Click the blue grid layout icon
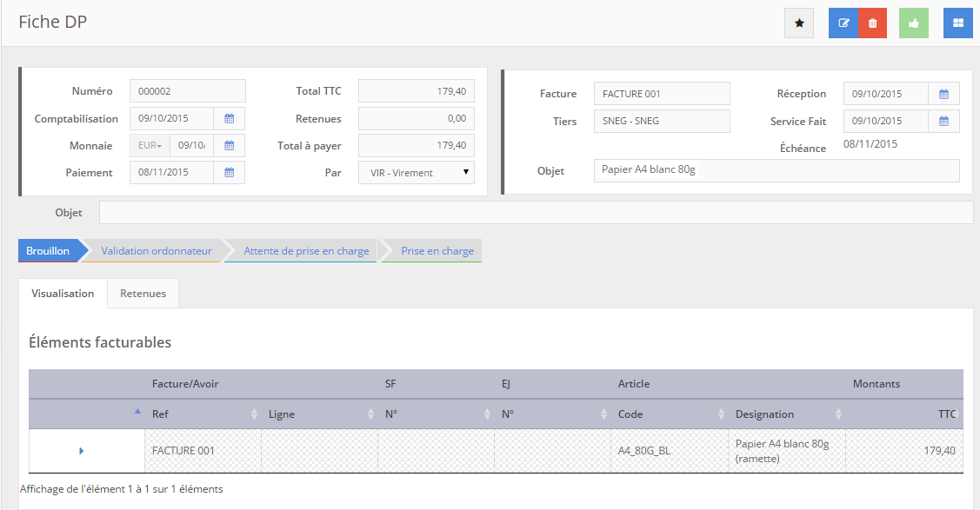The image size is (980, 510). (957, 23)
